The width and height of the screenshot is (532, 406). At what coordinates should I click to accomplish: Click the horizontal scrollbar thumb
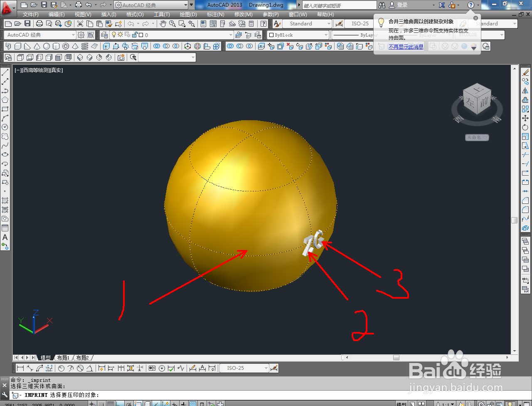pos(396,357)
